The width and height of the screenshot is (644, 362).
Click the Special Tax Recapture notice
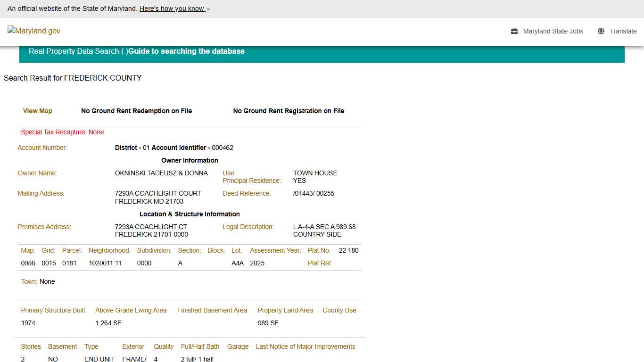(x=62, y=132)
